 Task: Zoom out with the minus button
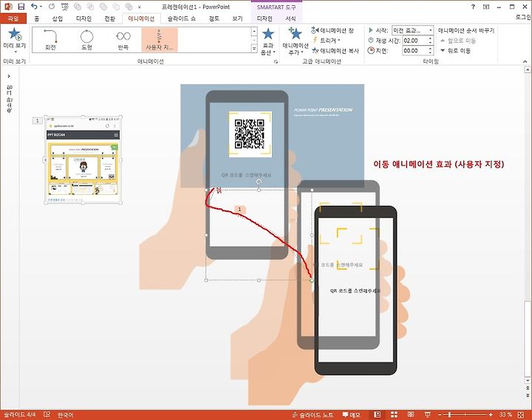440,415
